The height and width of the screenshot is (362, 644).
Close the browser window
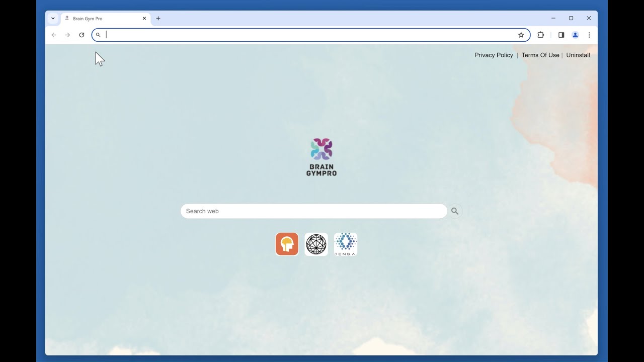coord(589,18)
